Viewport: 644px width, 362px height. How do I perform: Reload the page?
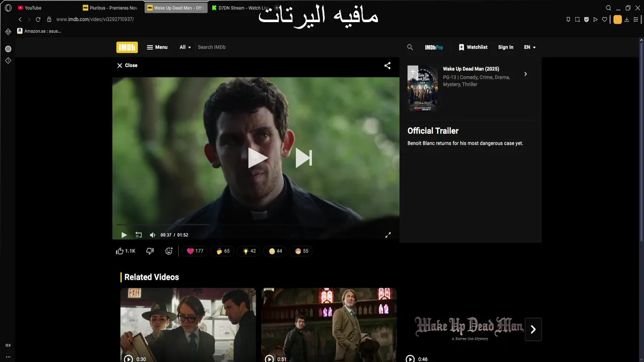click(38, 20)
